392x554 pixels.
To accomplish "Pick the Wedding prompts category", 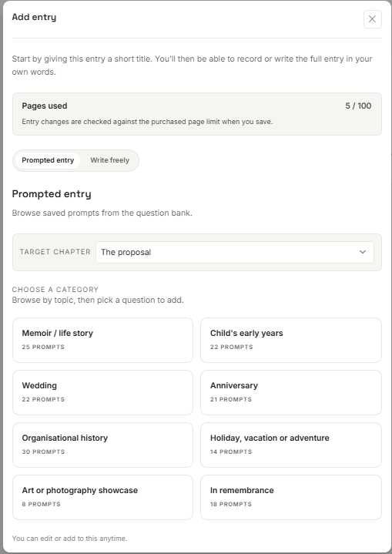I will (x=102, y=392).
